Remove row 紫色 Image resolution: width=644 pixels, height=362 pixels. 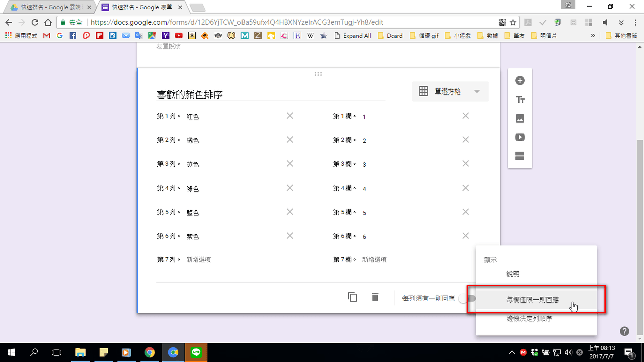(x=290, y=236)
